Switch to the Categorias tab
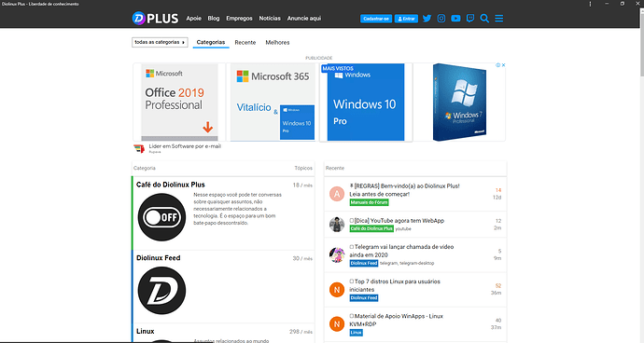 [x=211, y=42]
